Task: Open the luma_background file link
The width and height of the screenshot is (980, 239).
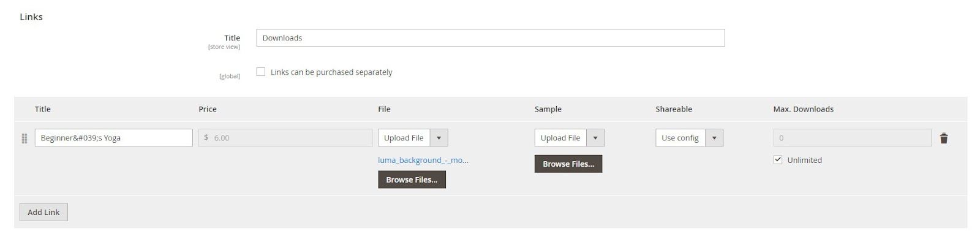Action: pos(423,160)
